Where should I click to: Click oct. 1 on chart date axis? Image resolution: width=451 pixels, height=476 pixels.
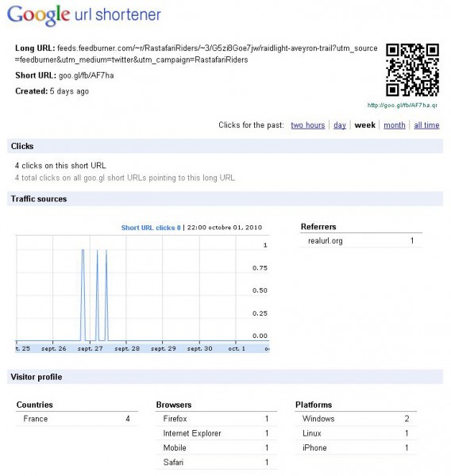[x=237, y=348]
